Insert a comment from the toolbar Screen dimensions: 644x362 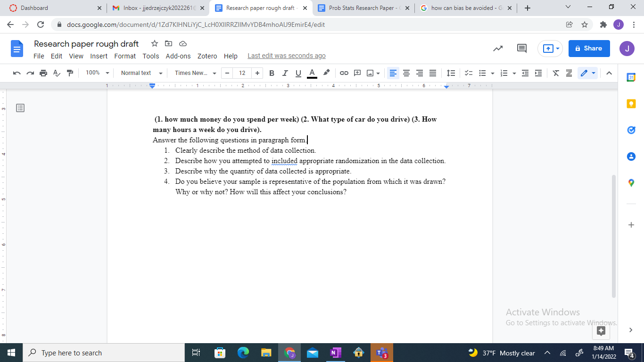click(x=357, y=73)
